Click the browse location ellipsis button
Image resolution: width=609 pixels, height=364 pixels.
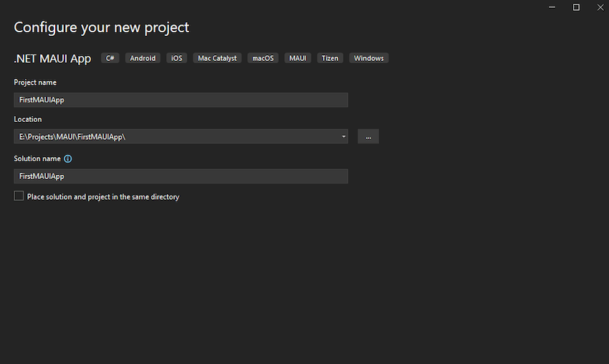pos(368,137)
